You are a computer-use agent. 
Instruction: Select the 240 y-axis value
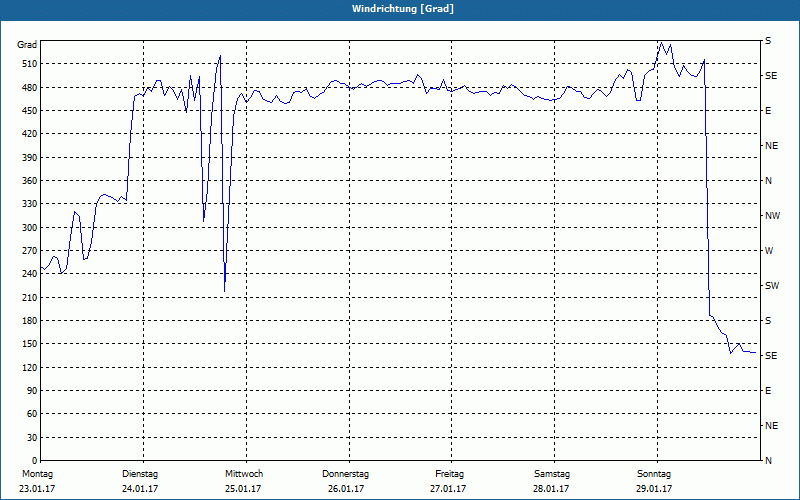pos(30,274)
